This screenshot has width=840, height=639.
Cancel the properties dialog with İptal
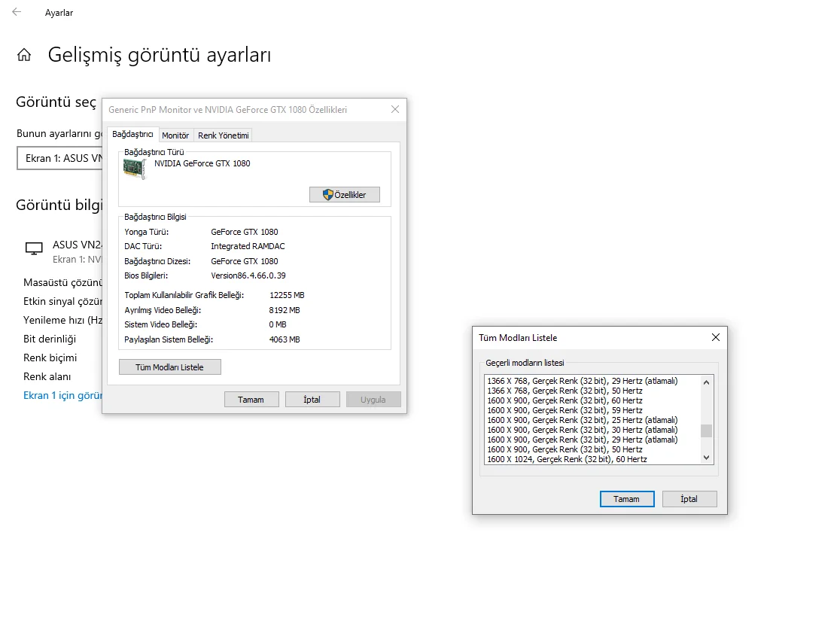(312, 400)
